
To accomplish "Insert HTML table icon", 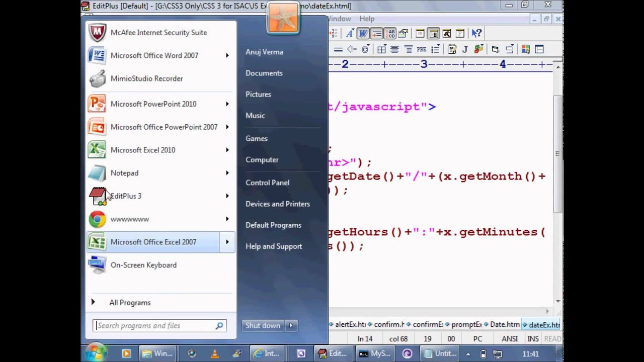I will (381, 49).
